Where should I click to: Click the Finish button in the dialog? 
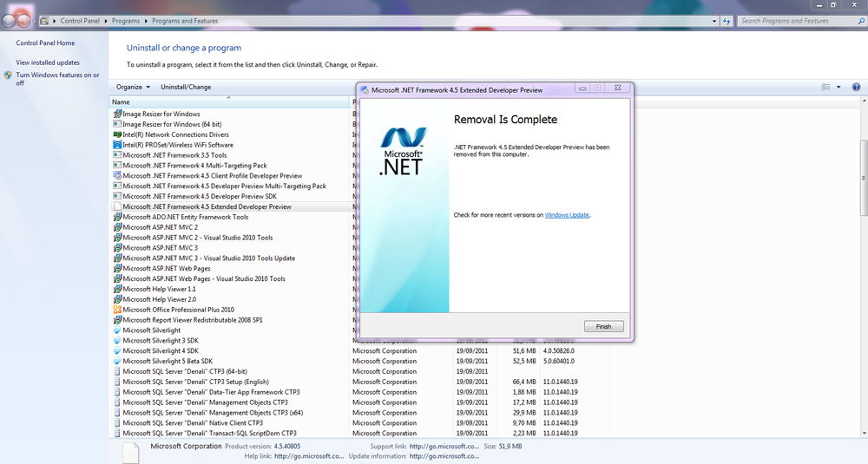[x=603, y=327]
